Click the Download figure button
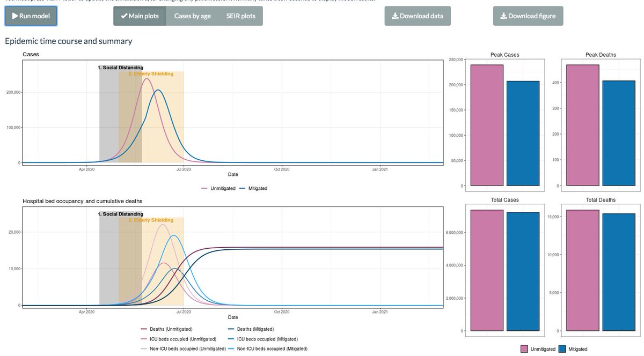The image size is (644, 356). pos(528,16)
